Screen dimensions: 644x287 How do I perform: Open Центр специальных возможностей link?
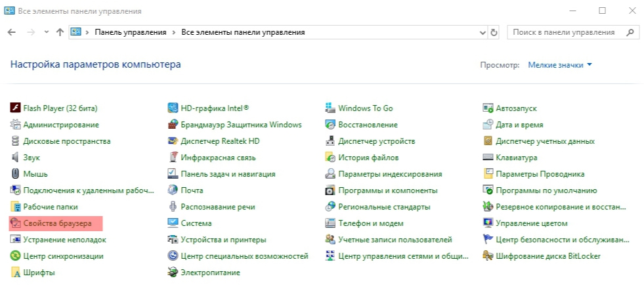coord(244,256)
